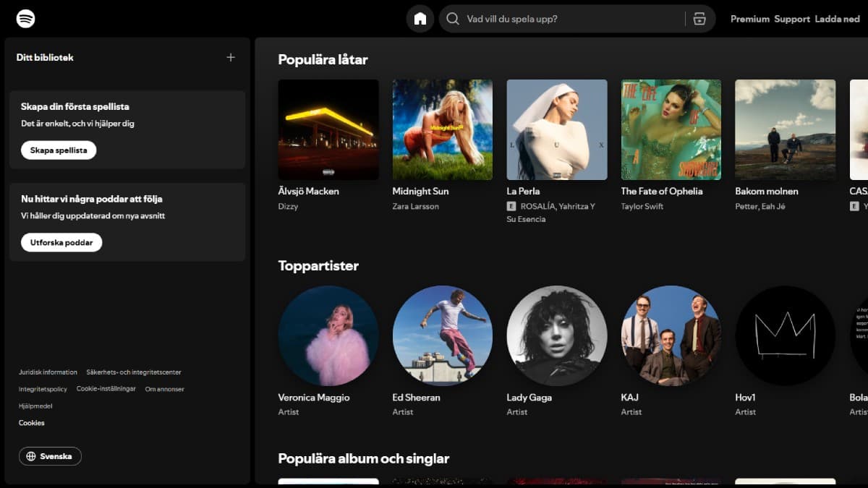Open Veronica Maggio's artist page
Viewport: 868px width, 488px height.
point(328,335)
